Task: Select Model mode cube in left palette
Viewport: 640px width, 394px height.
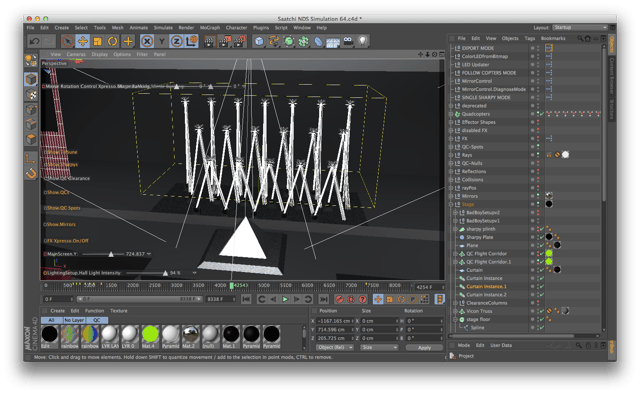Action: click(31, 79)
